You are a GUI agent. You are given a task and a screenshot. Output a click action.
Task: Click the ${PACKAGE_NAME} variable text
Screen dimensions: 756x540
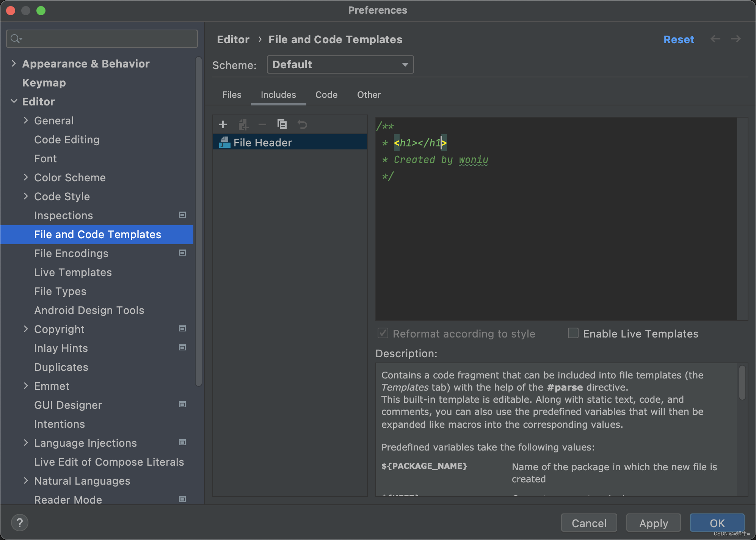(x=424, y=466)
